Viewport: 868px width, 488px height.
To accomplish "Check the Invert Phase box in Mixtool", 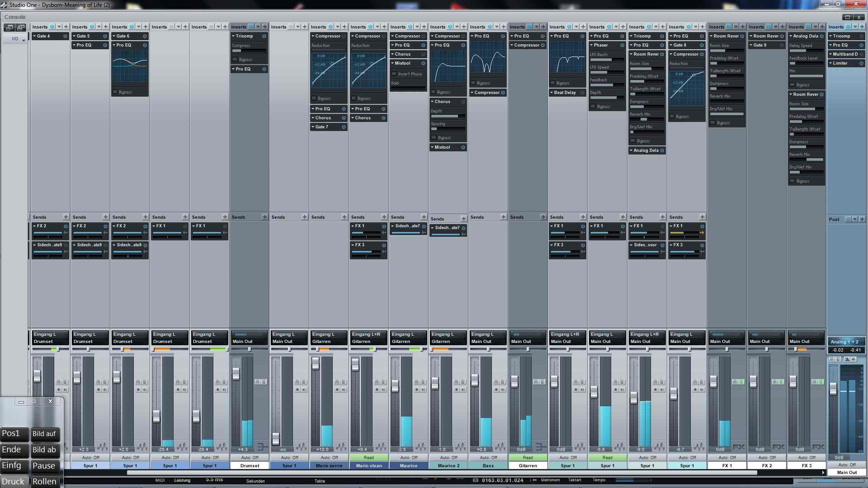I will pos(394,74).
